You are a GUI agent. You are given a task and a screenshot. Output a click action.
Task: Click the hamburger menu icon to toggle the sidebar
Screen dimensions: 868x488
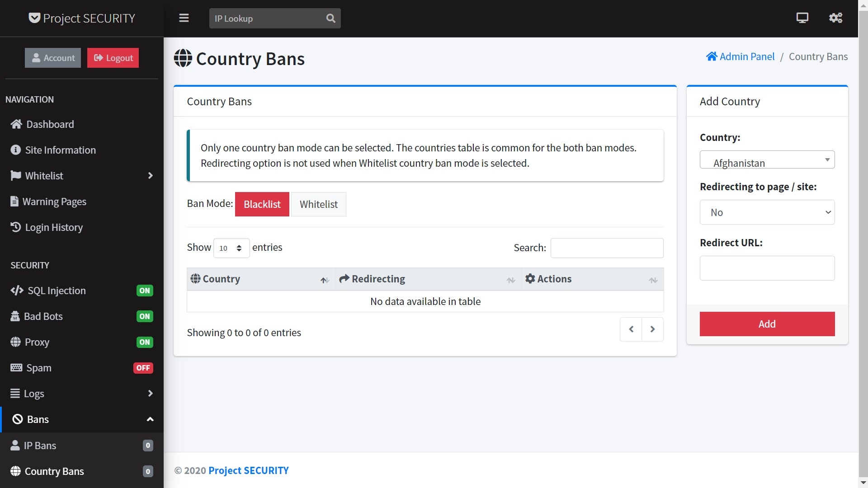pyautogui.click(x=184, y=18)
